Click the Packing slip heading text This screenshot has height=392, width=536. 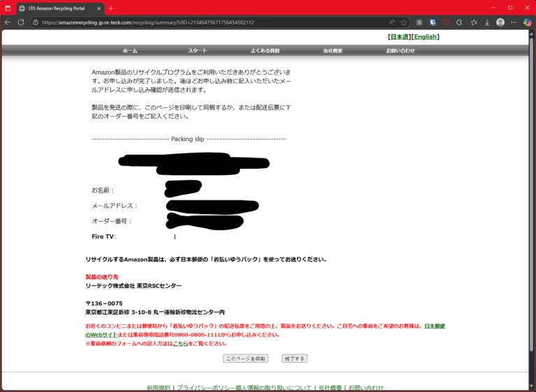point(188,139)
